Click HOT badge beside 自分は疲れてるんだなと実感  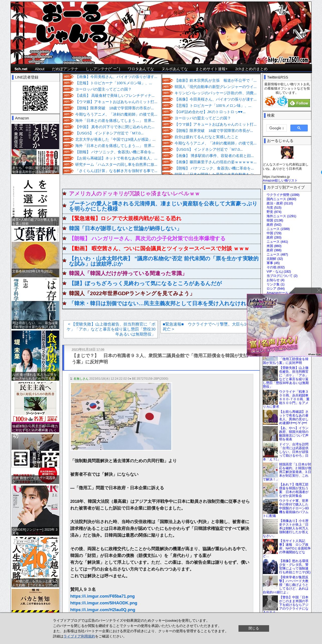(168, 137)
